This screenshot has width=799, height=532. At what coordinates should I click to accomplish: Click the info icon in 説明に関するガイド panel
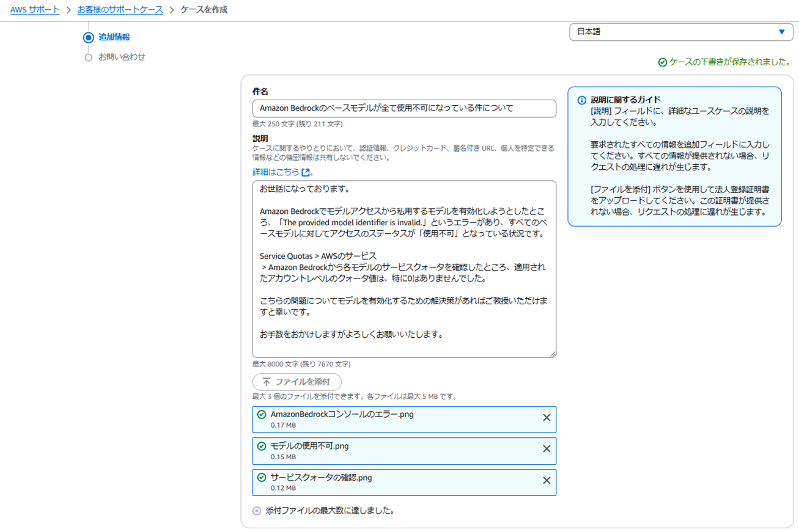581,100
